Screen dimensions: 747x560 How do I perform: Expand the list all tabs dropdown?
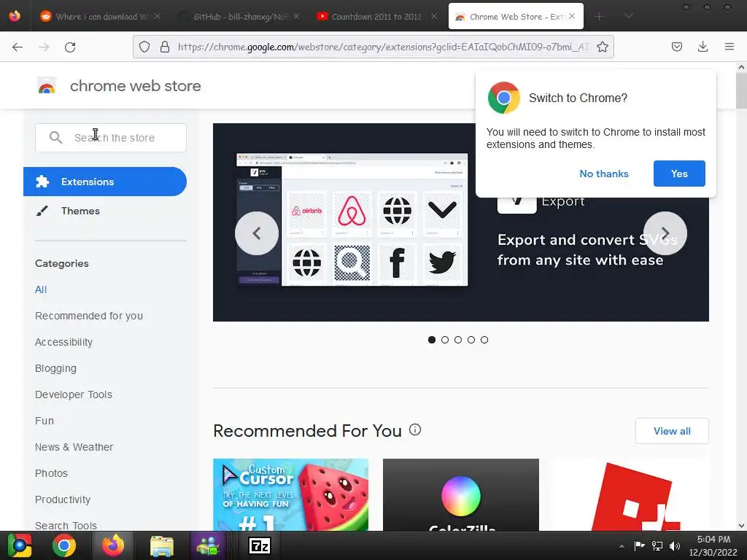point(629,17)
